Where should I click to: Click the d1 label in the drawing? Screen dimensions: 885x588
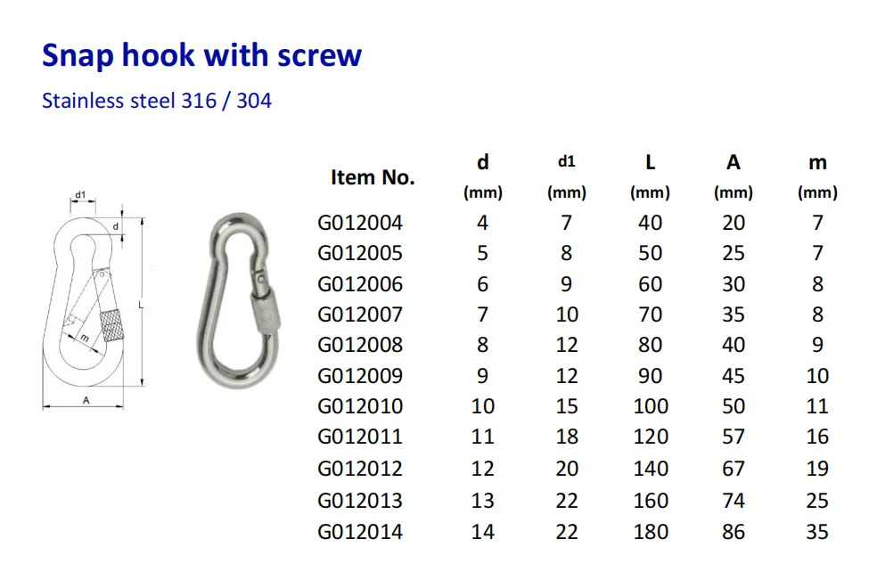[81, 195]
